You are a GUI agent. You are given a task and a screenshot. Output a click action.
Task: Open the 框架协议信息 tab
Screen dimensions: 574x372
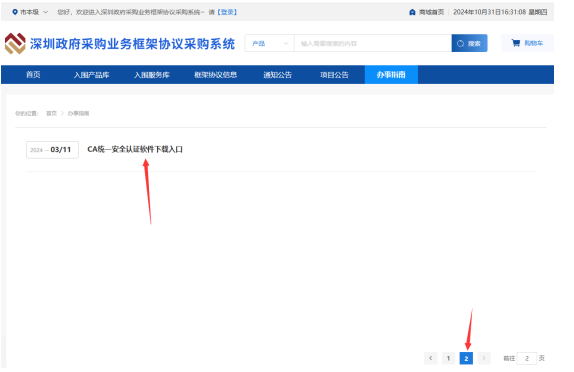point(216,75)
